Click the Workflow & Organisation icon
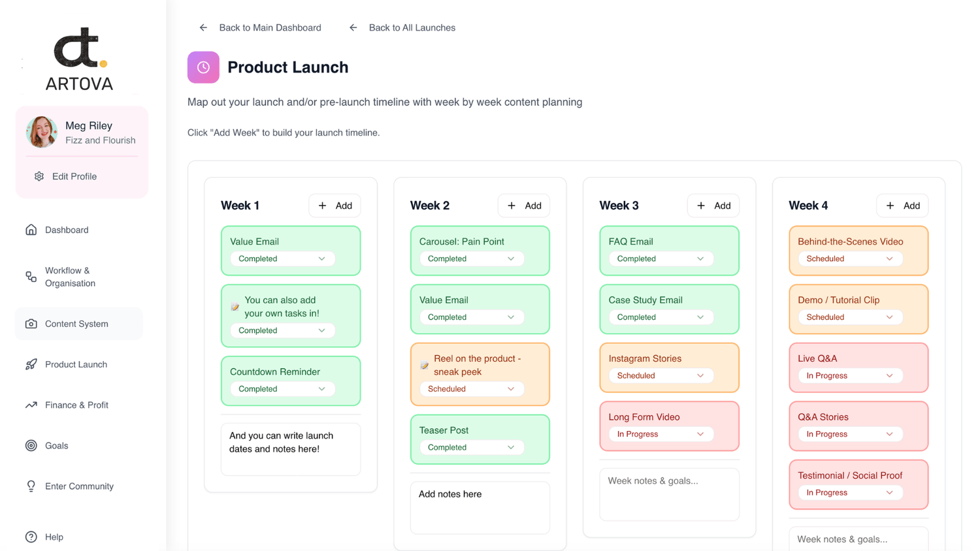The width and height of the screenshot is (980, 551). point(31,277)
